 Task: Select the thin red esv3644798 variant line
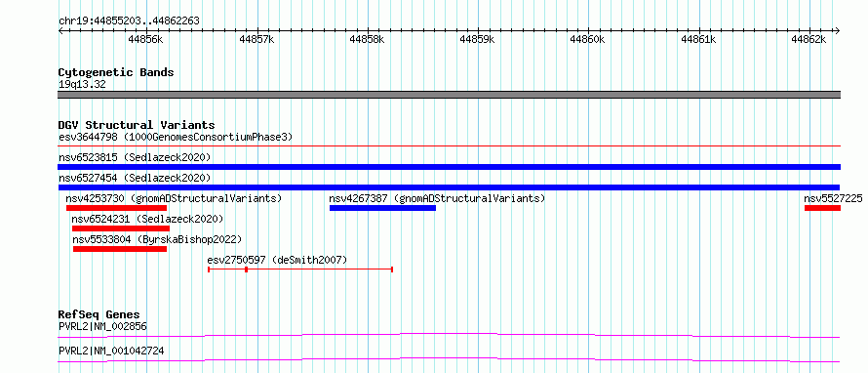(449, 146)
